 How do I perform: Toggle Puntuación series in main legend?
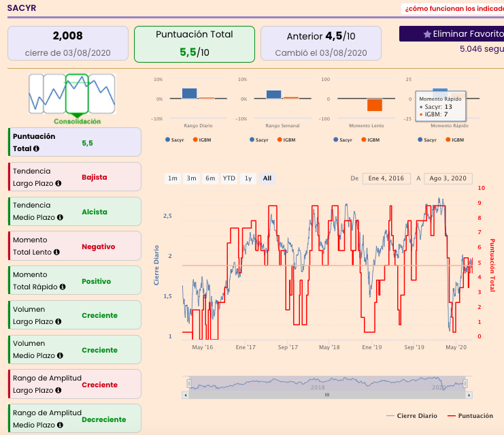pos(470,416)
